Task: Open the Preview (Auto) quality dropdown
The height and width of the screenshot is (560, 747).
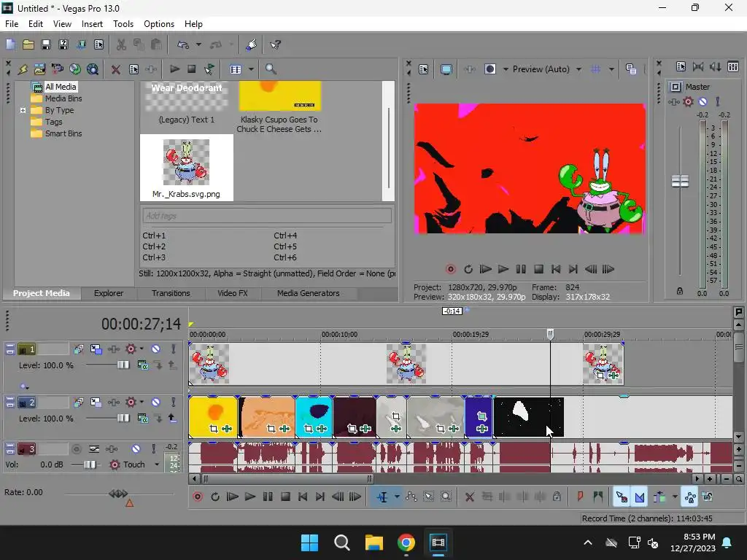Action: pos(578,69)
